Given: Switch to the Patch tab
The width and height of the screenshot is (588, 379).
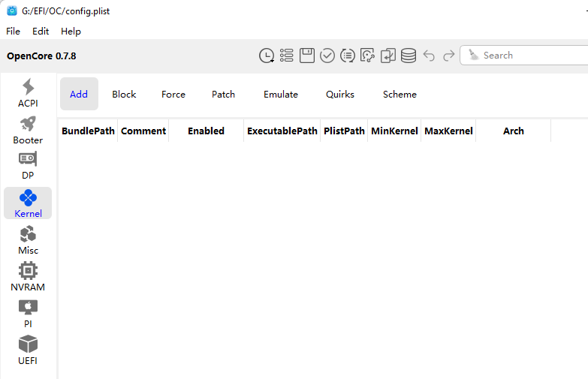Looking at the screenshot, I should click(224, 94).
